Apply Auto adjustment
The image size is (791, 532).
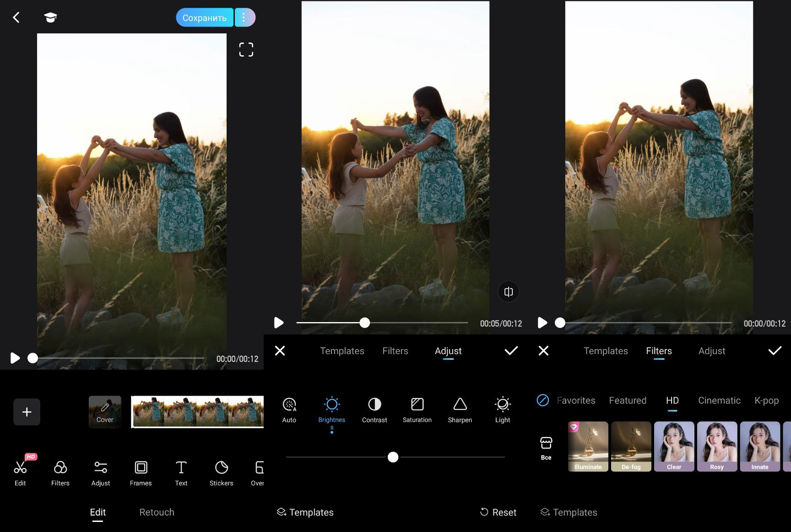click(289, 410)
